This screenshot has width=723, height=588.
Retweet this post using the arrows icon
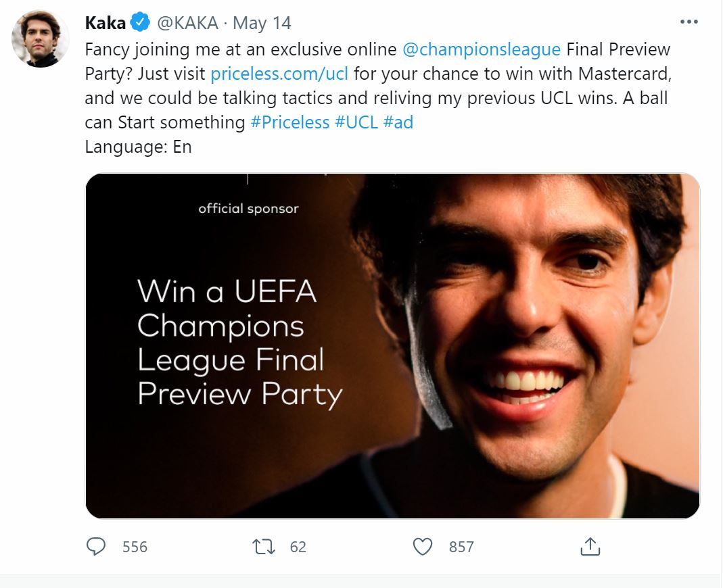point(263,546)
